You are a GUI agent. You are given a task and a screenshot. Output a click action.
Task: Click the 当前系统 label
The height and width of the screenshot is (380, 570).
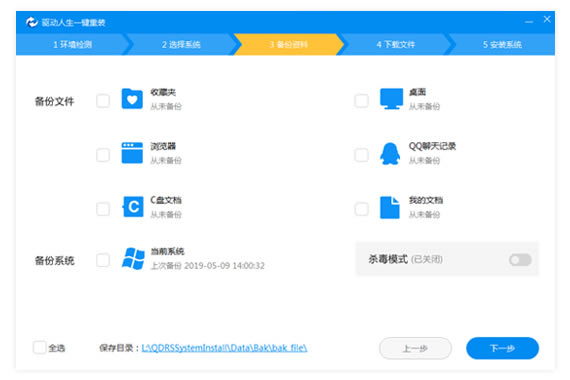click(168, 251)
